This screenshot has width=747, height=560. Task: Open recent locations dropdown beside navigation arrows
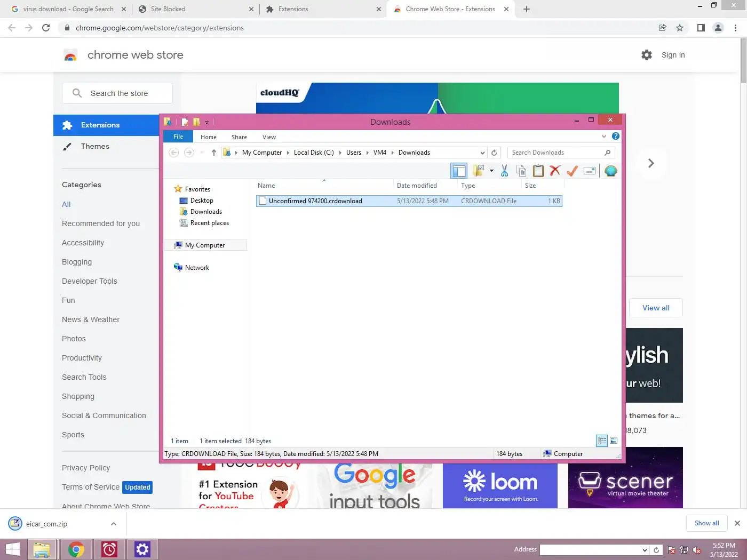202,153
